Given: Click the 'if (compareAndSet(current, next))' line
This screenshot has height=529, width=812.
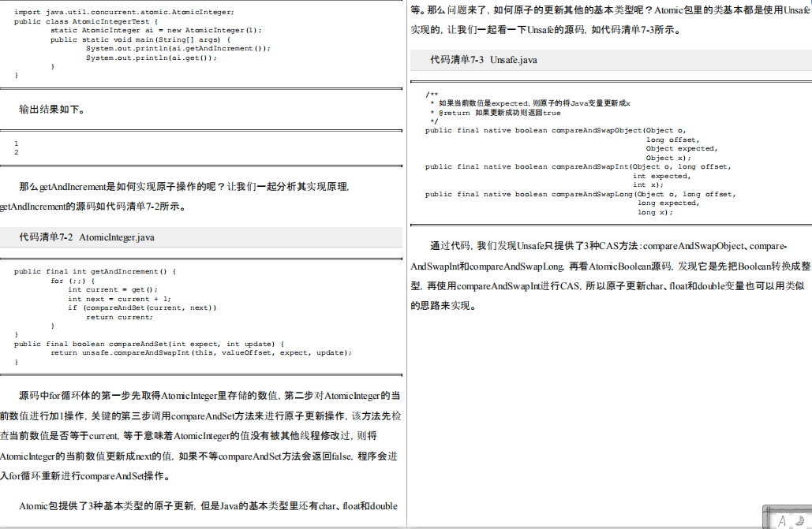Looking at the screenshot, I should coord(142,307).
